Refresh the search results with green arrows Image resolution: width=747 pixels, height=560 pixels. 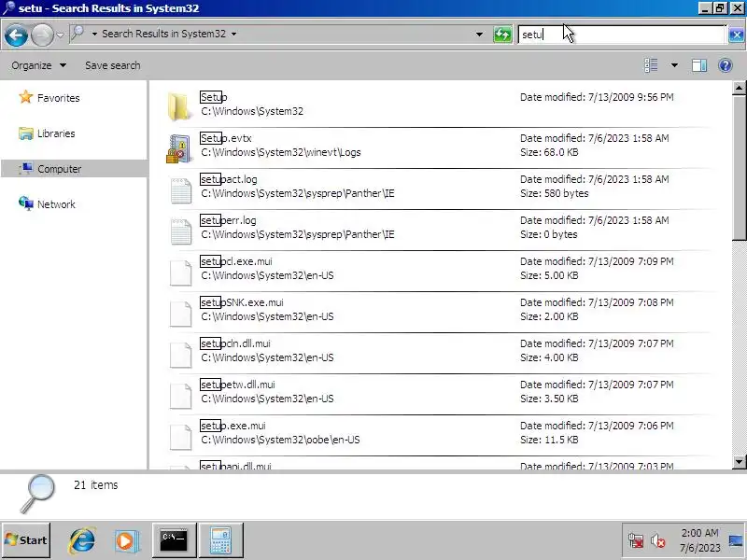(x=502, y=35)
